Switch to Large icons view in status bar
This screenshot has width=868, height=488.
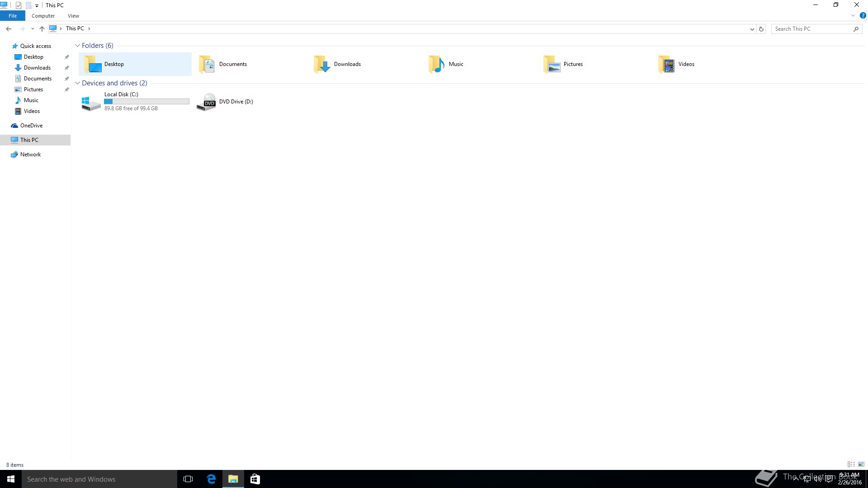861,465
